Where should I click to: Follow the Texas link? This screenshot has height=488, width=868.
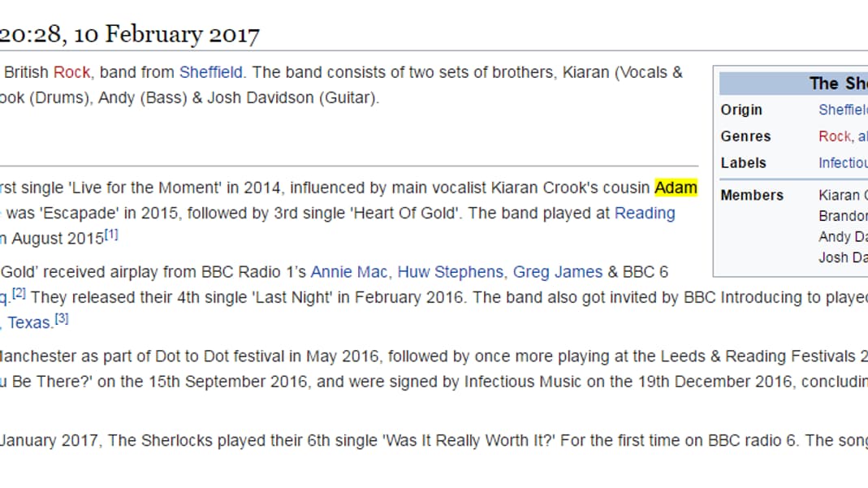tap(28, 322)
